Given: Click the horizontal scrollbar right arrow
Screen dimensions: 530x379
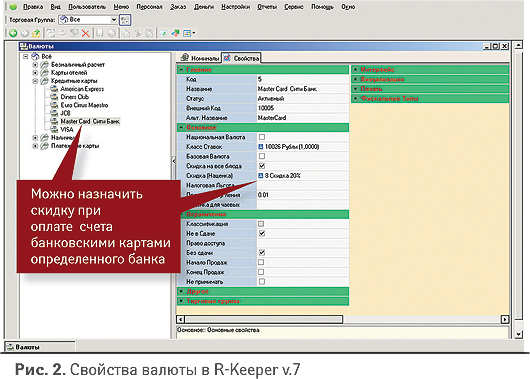Looking at the screenshot, I should 505,319.
